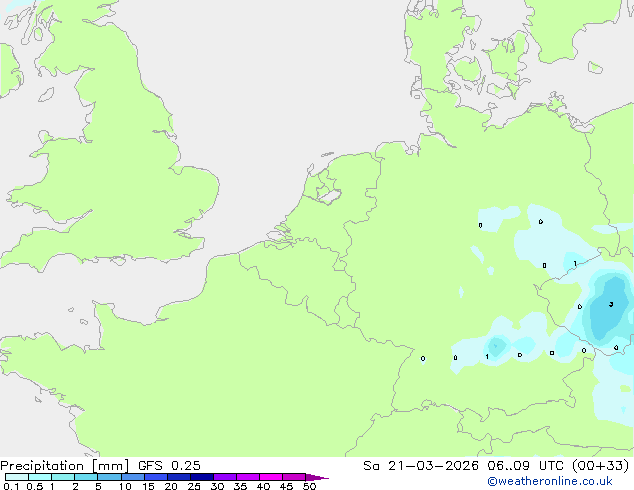Pick the 10–15 mm legend swatch

pos(133,477)
